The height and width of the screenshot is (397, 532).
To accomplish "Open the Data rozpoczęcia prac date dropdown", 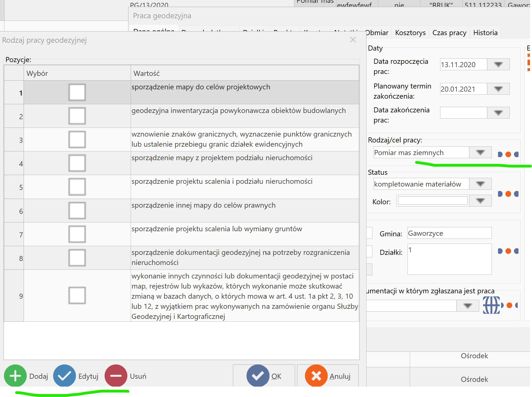I will [x=498, y=64].
